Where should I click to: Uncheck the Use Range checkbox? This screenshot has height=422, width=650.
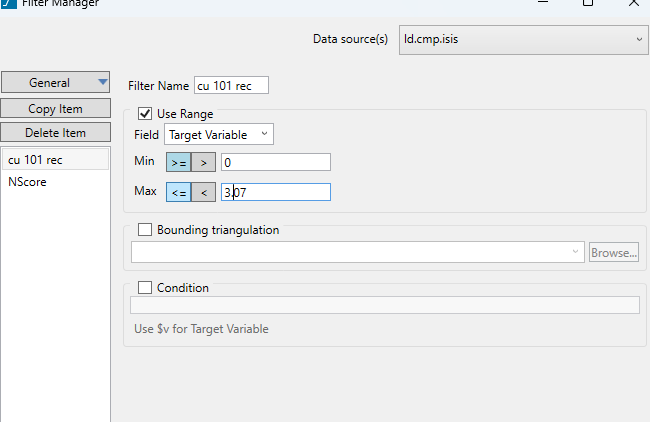point(145,114)
